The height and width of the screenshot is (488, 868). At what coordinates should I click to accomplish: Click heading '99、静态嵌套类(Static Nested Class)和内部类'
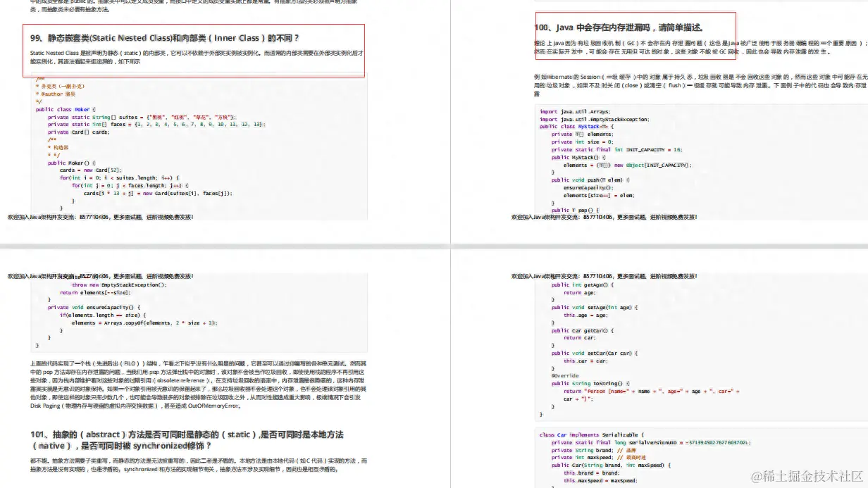pyautogui.click(x=164, y=37)
